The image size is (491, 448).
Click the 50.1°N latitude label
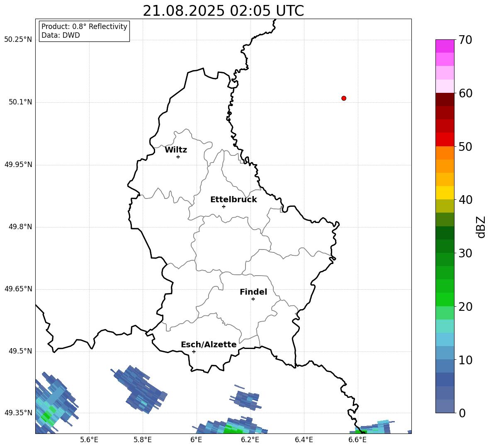pyautogui.click(x=20, y=102)
